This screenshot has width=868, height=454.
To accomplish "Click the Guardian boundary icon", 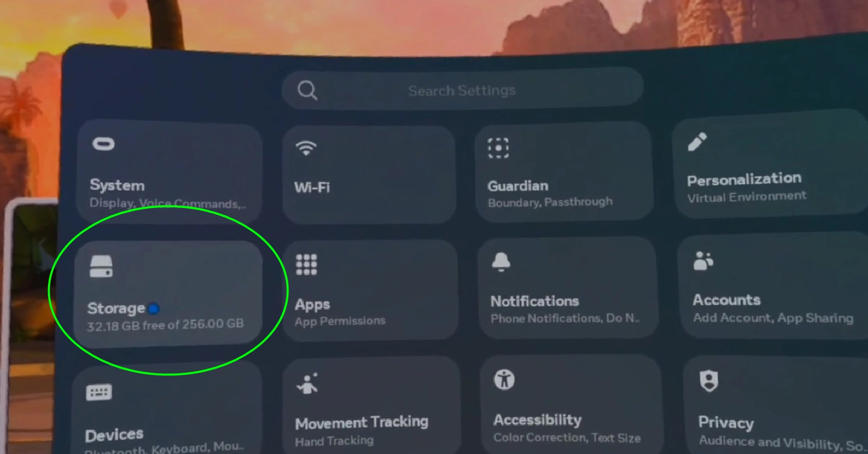I will [x=498, y=148].
